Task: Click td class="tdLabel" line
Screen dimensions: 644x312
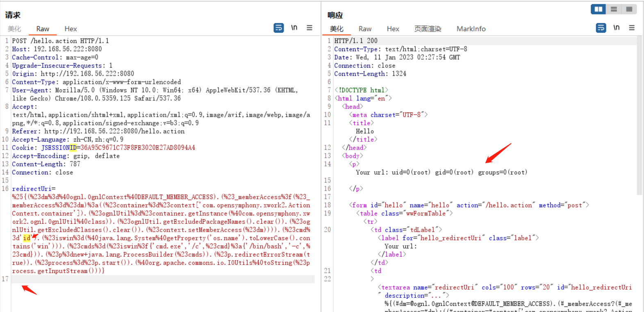Action: pyautogui.click(x=406, y=230)
